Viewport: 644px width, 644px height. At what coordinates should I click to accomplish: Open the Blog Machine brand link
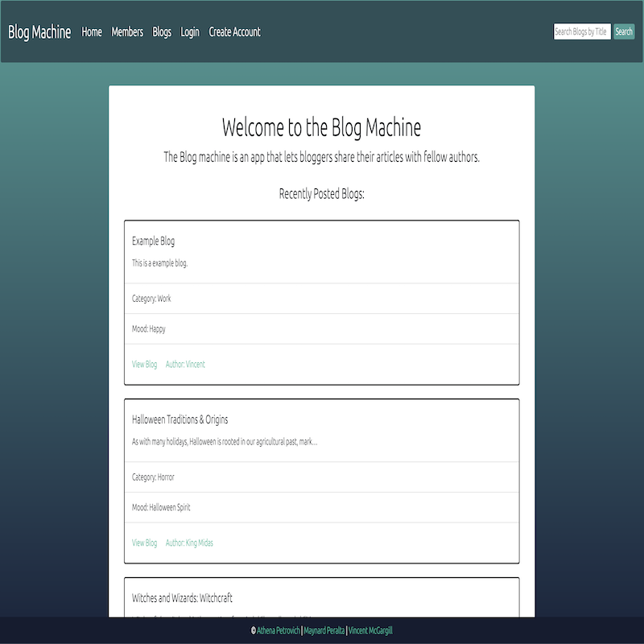click(x=39, y=32)
